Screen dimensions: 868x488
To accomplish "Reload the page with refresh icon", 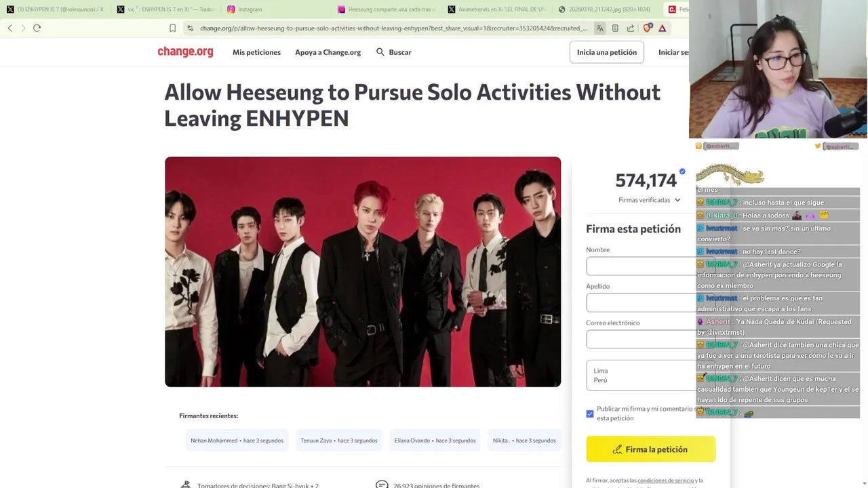I will pos(37,28).
